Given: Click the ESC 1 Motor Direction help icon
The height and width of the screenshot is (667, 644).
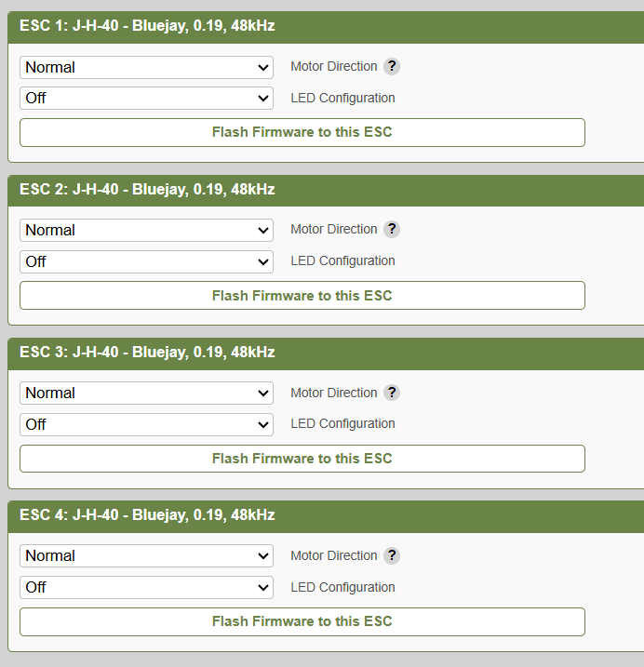Looking at the screenshot, I should (392, 67).
